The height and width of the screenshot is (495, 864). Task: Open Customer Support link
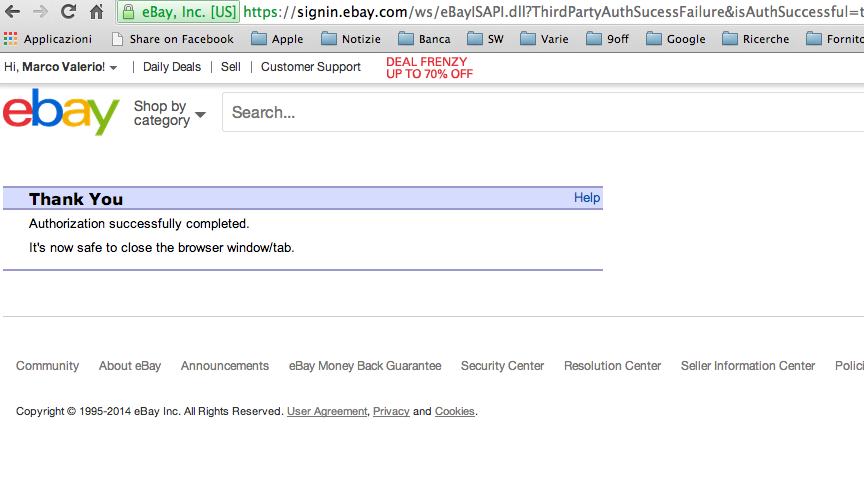[x=311, y=67]
